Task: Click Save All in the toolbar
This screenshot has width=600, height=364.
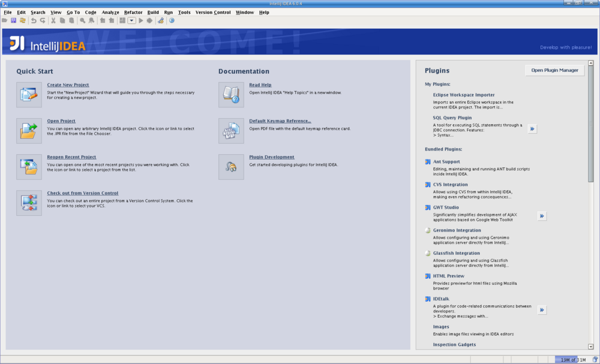Action: coord(13,20)
